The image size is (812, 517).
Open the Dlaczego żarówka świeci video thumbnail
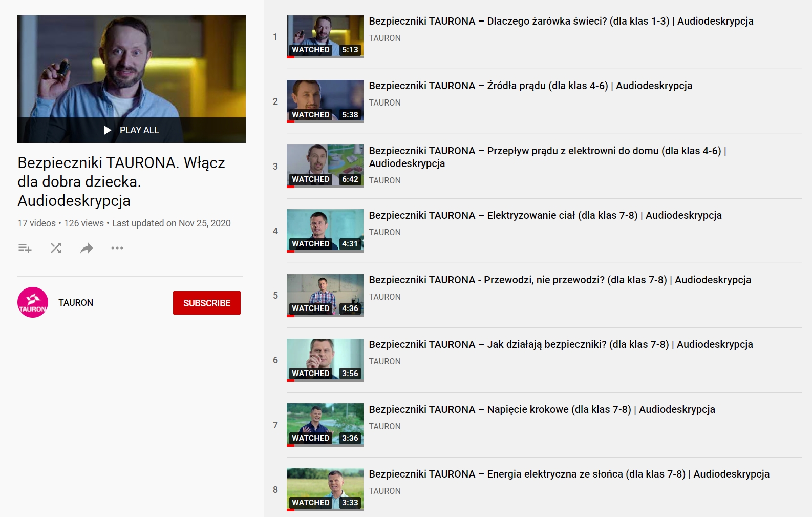(x=325, y=36)
